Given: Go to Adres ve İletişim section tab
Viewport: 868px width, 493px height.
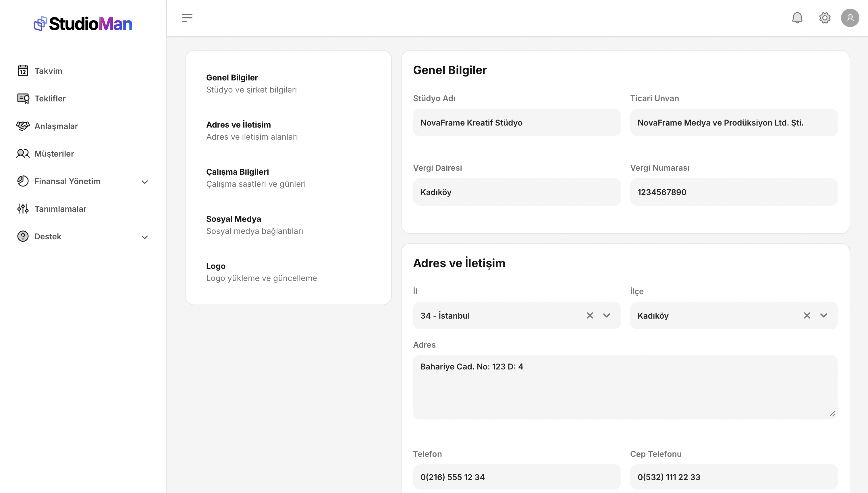Looking at the screenshot, I should 288,130.
